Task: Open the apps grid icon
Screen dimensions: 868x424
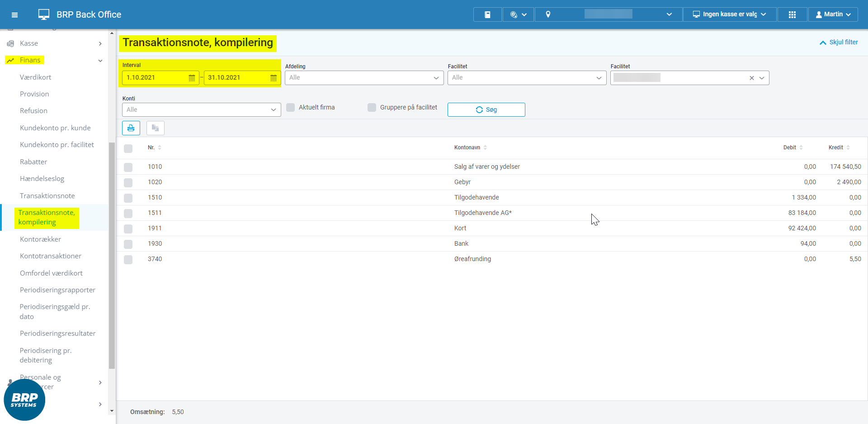Action: click(792, 14)
